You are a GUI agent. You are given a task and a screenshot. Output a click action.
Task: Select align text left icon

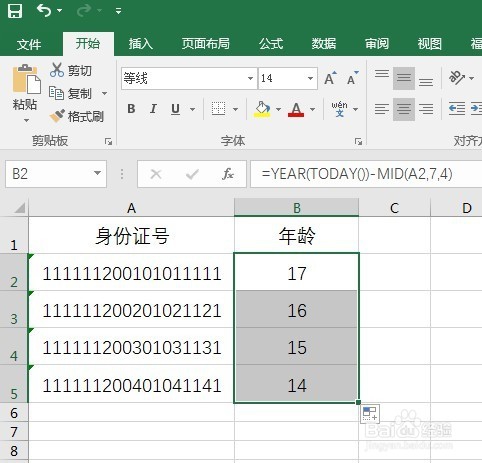(x=382, y=109)
